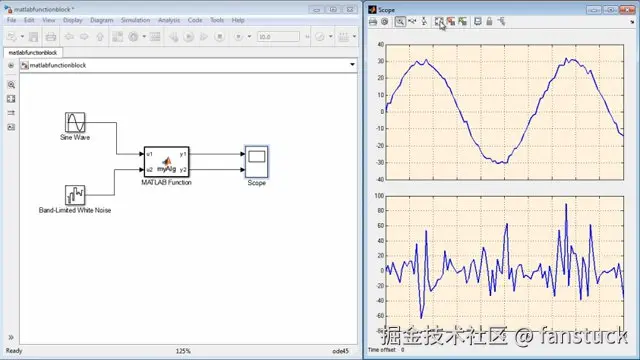Click the New model icon in Simulink toolbar
Viewport: 640px width, 360px height.
pos(12,37)
